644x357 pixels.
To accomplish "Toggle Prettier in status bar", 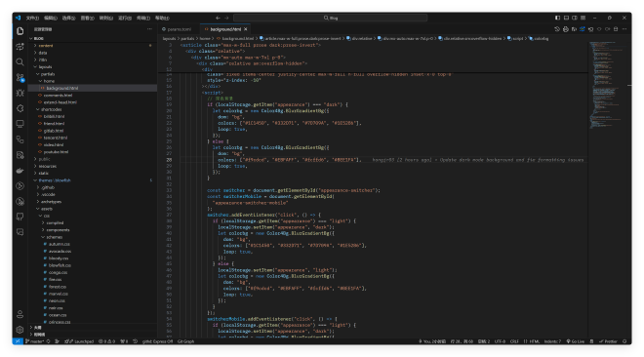I will click(x=608, y=341).
